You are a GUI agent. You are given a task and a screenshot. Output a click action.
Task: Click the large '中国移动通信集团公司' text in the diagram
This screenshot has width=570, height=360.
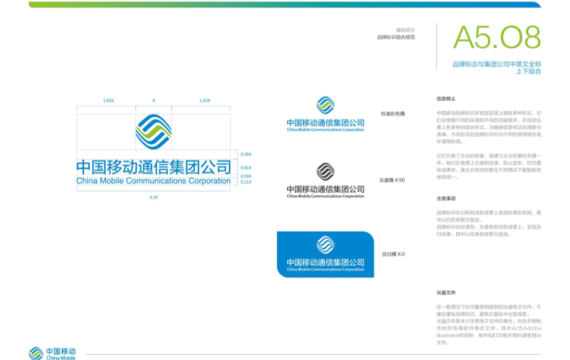click(153, 167)
